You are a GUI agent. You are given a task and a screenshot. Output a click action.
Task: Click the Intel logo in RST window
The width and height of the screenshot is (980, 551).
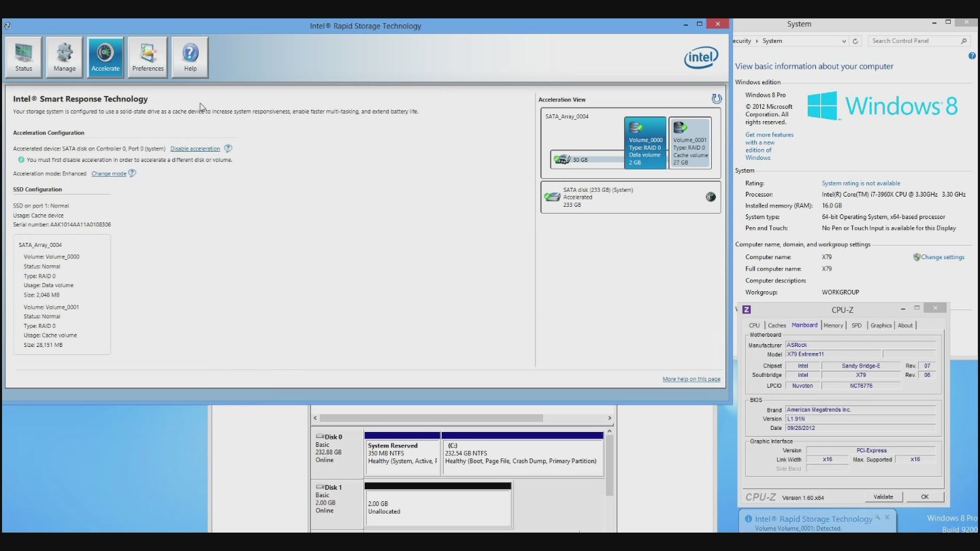(701, 58)
